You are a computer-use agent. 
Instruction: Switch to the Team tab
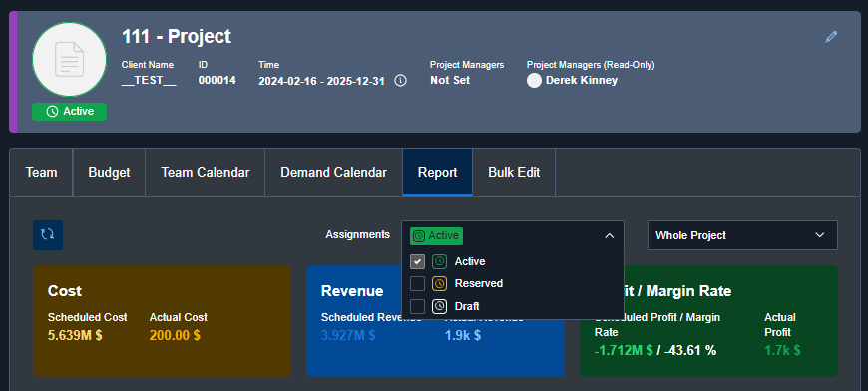point(42,173)
